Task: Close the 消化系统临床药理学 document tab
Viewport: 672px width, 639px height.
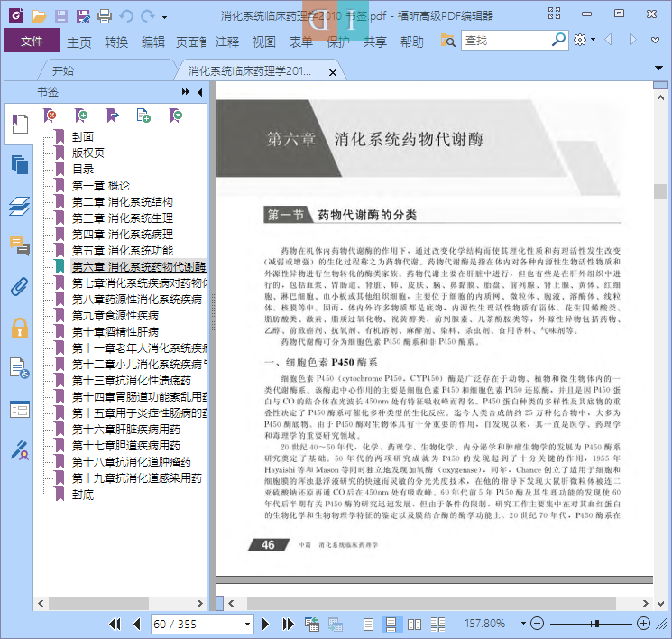Action: tap(333, 72)
